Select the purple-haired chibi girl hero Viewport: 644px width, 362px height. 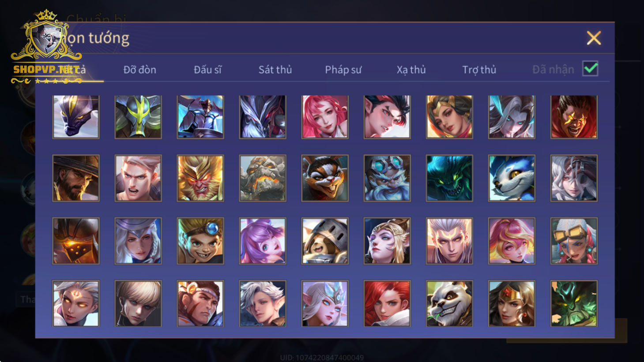click(x=263, y=241)
